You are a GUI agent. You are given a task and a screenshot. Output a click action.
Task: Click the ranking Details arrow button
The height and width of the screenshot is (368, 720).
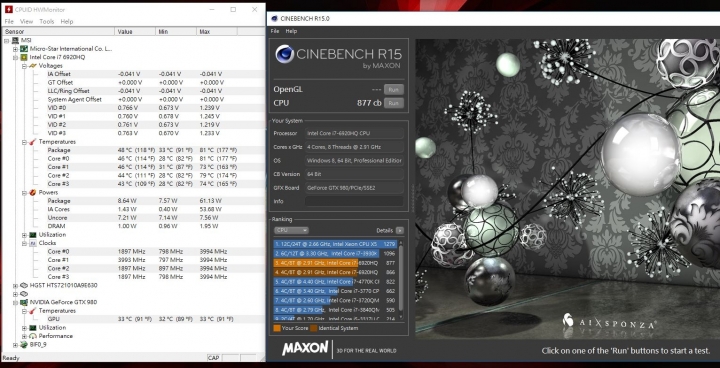(x=399, y=230)
